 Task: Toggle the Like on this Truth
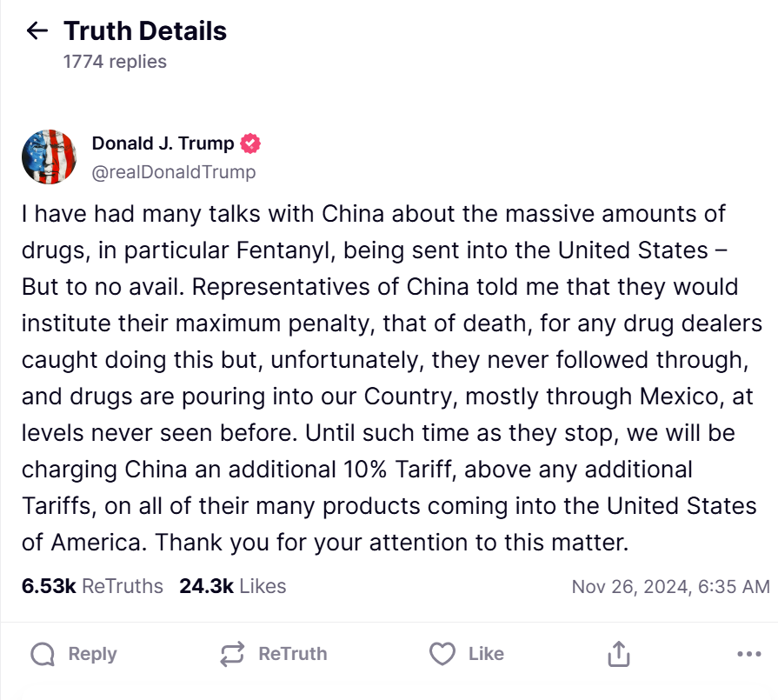click(468, 653)
